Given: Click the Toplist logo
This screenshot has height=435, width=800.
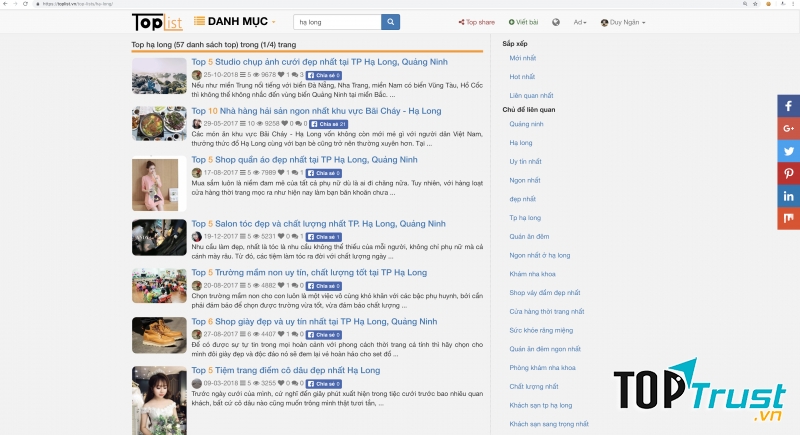Looking at the screenshot, I should click(157, 22).
